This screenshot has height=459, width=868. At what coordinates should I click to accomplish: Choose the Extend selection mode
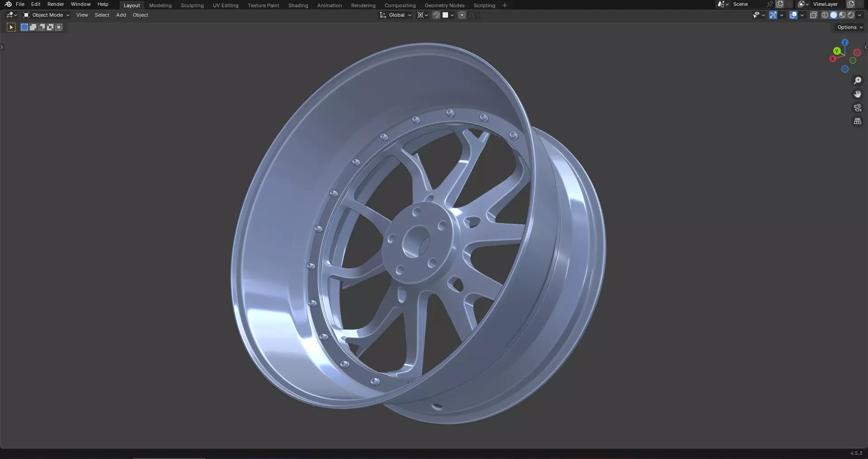pyautogui.click(x=33, y=27)
